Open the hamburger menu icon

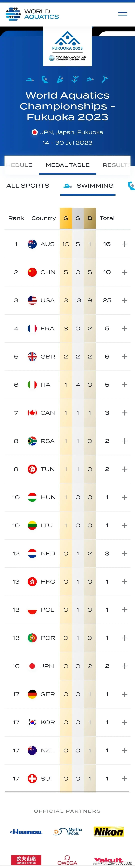(x=122, y=14)
